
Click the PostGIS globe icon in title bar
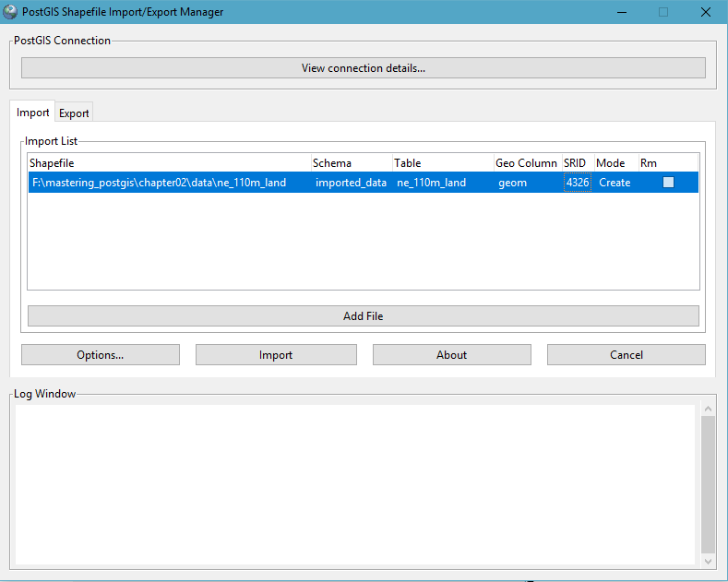(10, 12)
